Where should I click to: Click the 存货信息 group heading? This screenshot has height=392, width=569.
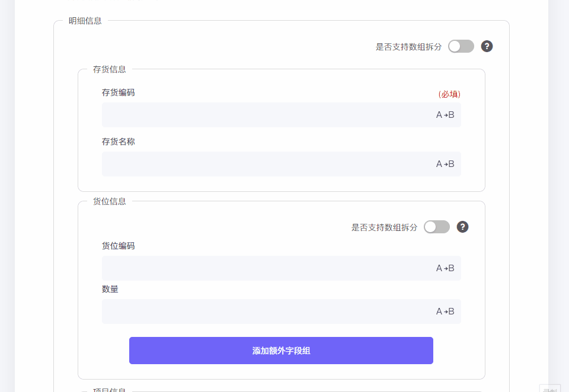(x=109, y=69)
